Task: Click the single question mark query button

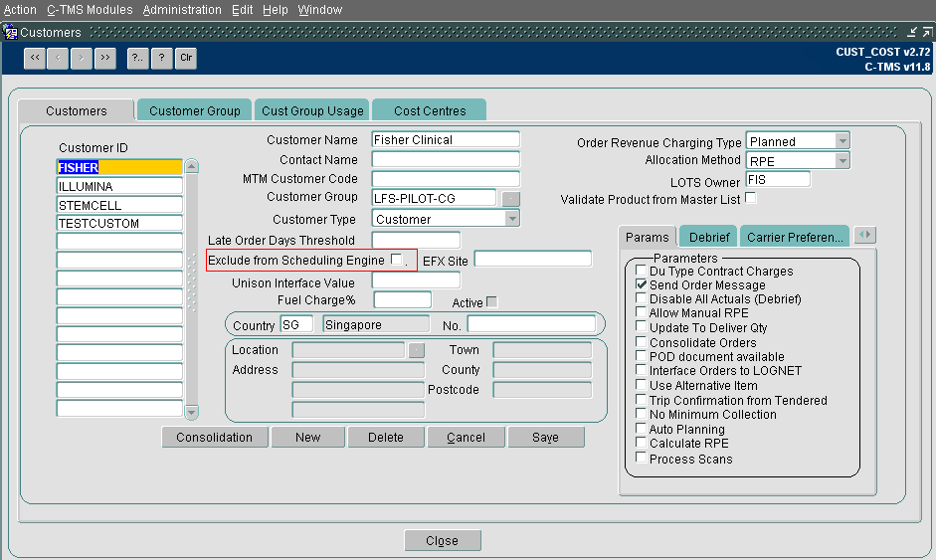Action: [x=162, y=58]
